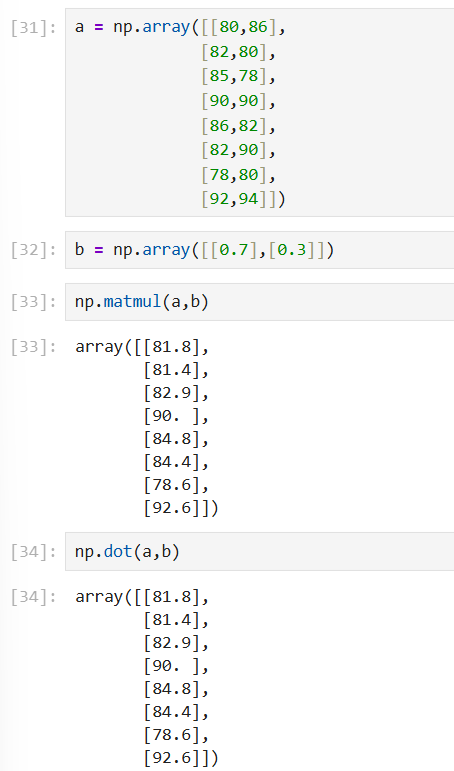
Task: Click output value [78.6] in the matmul result
Action: pyautogui.click(x=172, y=485)
